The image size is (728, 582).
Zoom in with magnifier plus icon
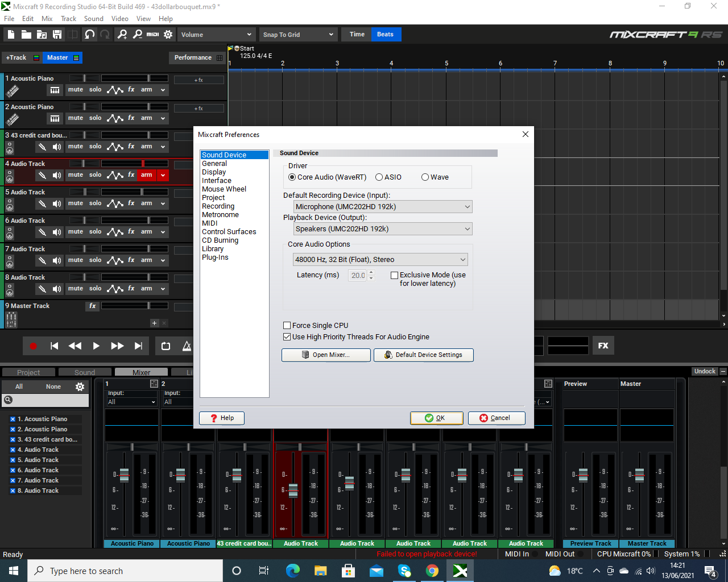point(122,35)
